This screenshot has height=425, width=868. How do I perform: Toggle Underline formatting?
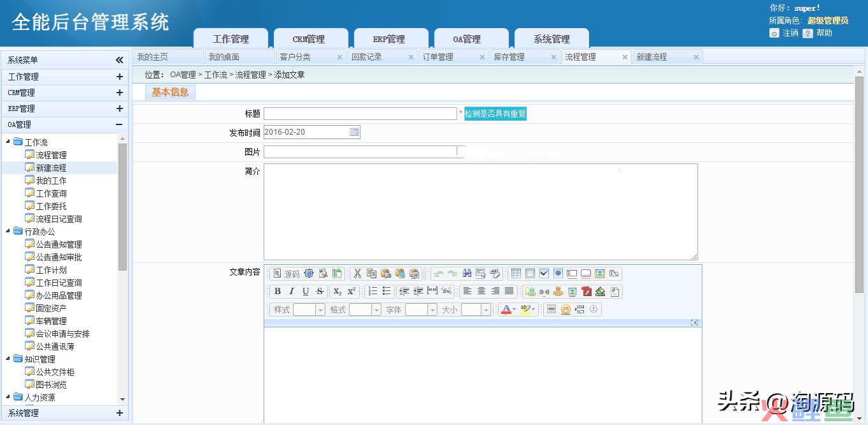click(x=306, y=292)
